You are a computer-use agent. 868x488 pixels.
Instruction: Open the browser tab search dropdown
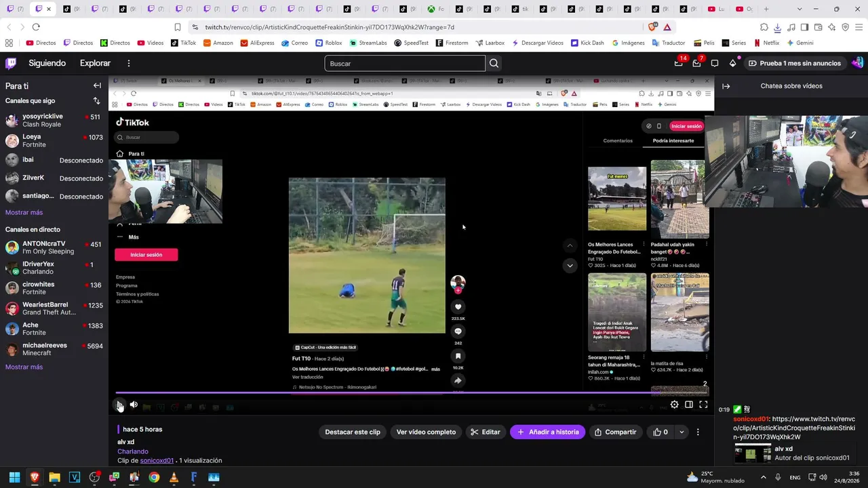click(800, 9)
